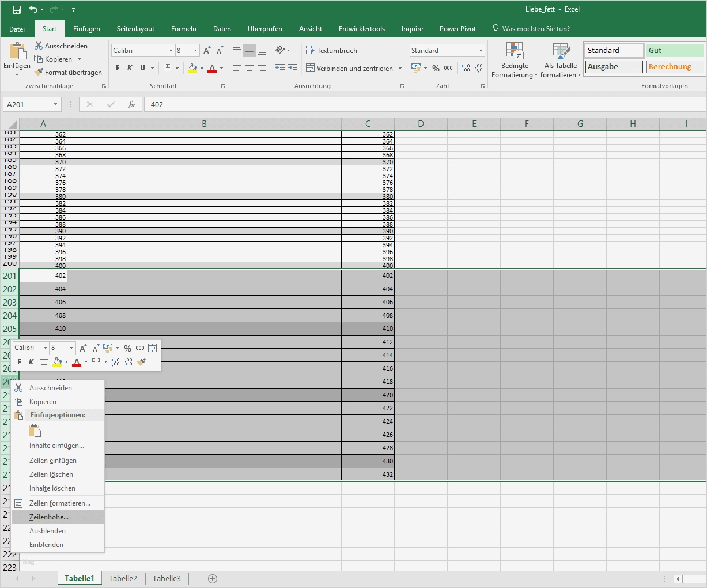Choose Zellen formatieren... in the context menu
Image resolution: width=707 pixels, height=588 pixels.
pyautogui.click(x=58, y=503)
